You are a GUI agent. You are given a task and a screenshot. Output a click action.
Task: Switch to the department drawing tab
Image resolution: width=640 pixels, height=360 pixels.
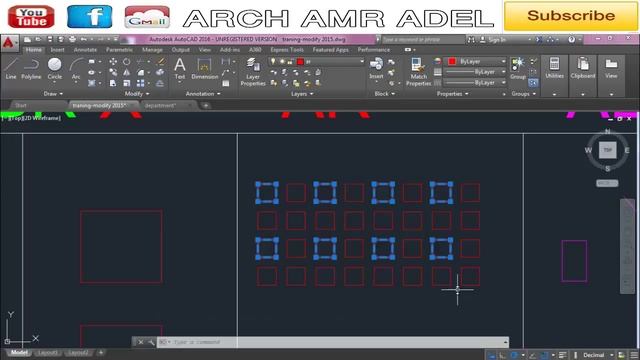point(167,106)
